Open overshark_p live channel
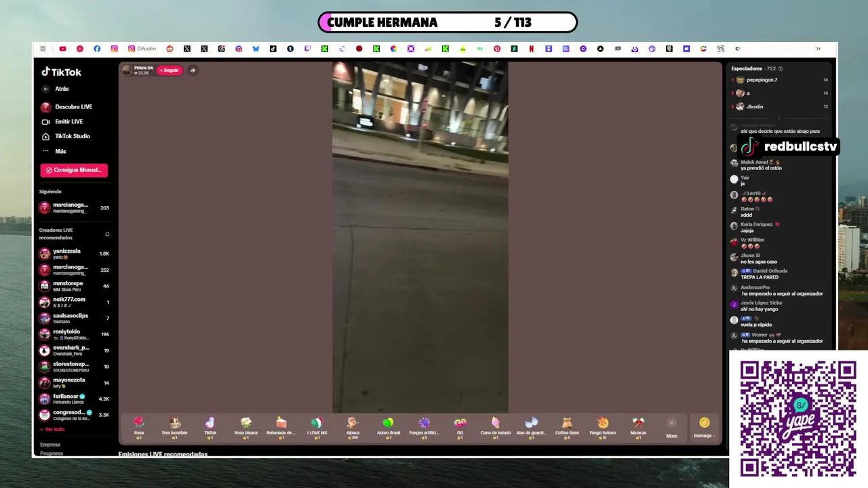The image size is (868, 488). (75, 350)
